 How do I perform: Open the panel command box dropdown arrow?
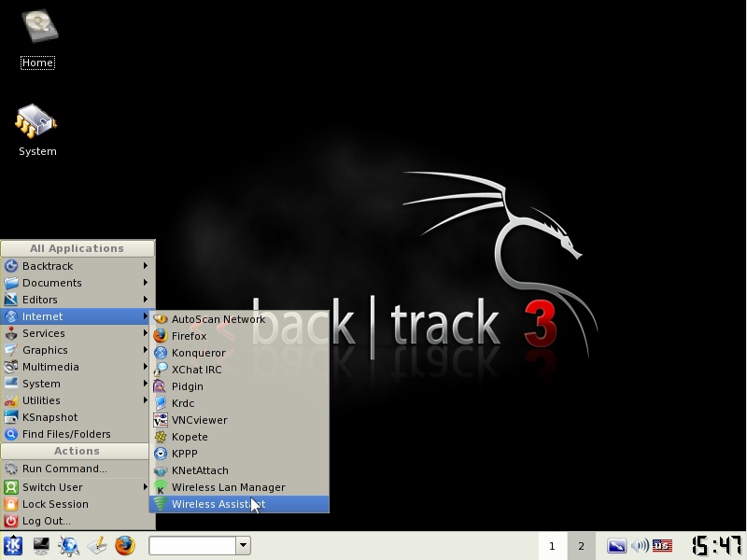(x=243, y=546)
